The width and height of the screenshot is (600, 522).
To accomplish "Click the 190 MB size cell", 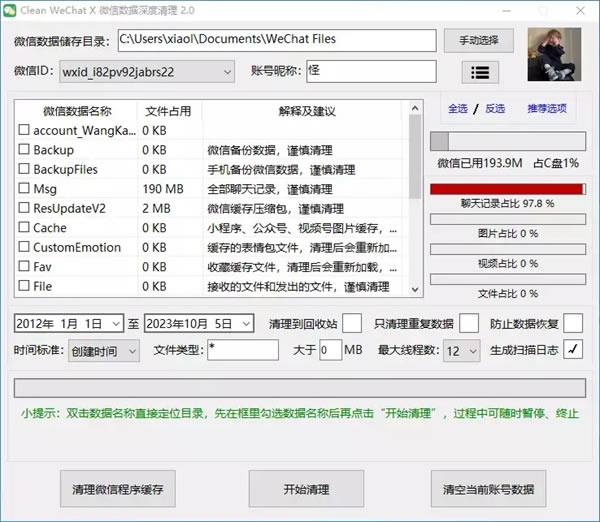I will pyautogui.click(x=163, y=189).
